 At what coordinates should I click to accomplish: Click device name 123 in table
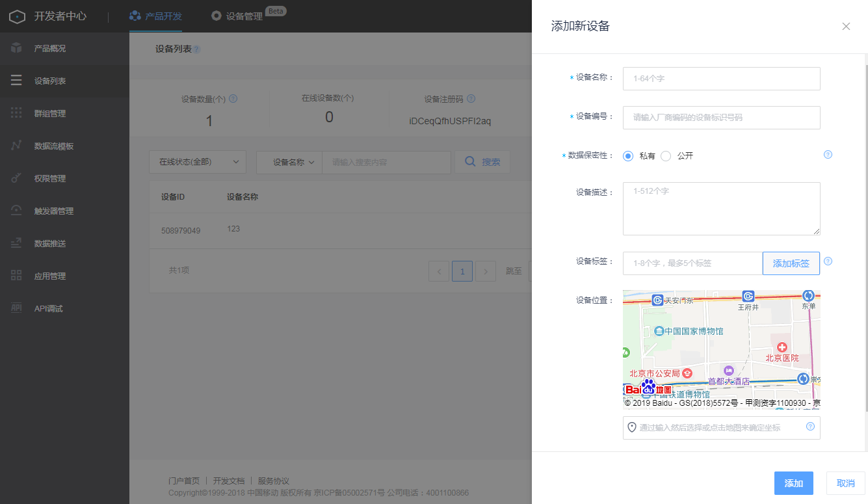coord(233,229)
